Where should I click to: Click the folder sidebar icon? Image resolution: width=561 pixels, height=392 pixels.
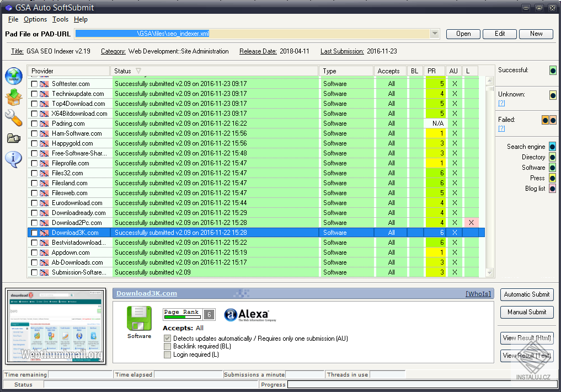(14, 138)
